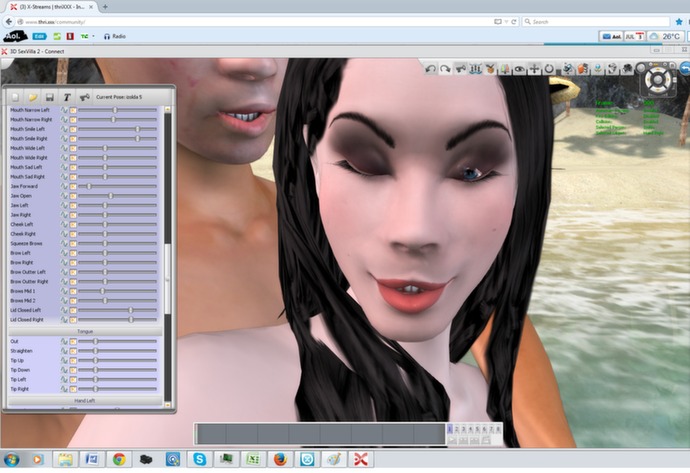Click the browser reload button
The image size is (690, 473).
(x=514, y=22)
